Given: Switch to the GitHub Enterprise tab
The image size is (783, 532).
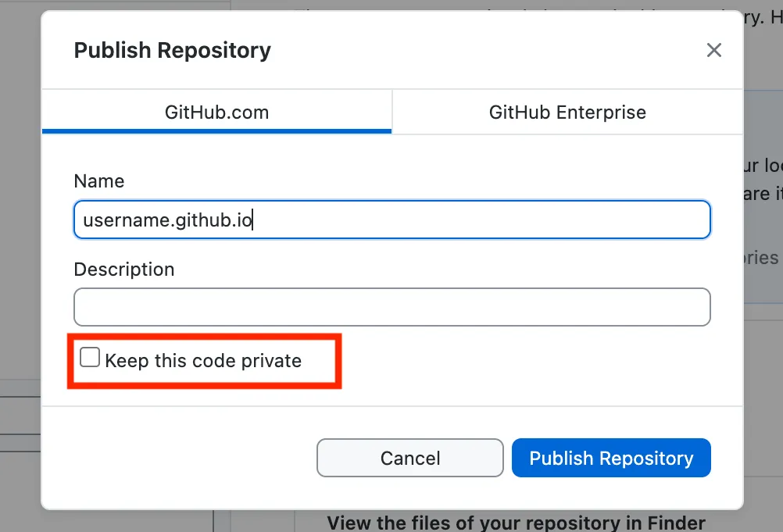Looking at the screenshot, I should point(567,112).
